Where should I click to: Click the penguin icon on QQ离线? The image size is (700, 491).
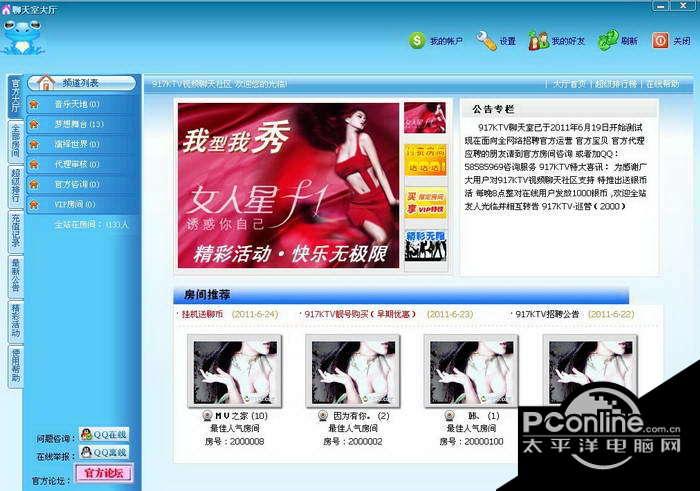[87, 452]
